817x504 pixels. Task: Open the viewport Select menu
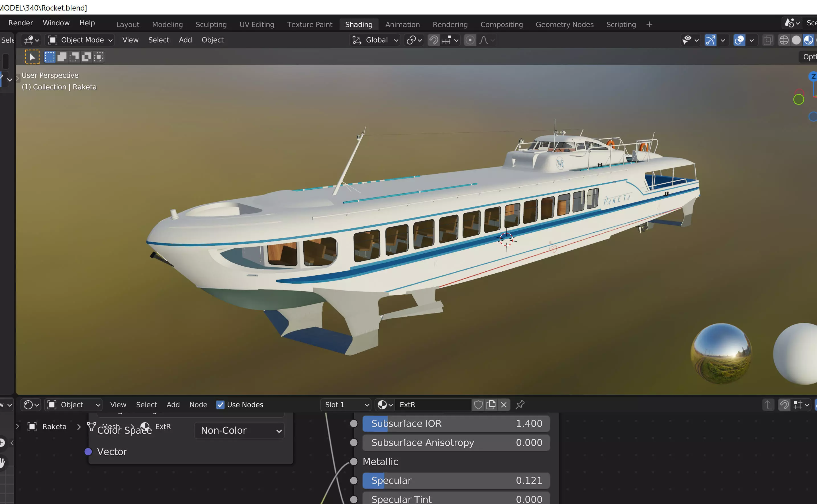pyautogui.click(x=159, y=40)
